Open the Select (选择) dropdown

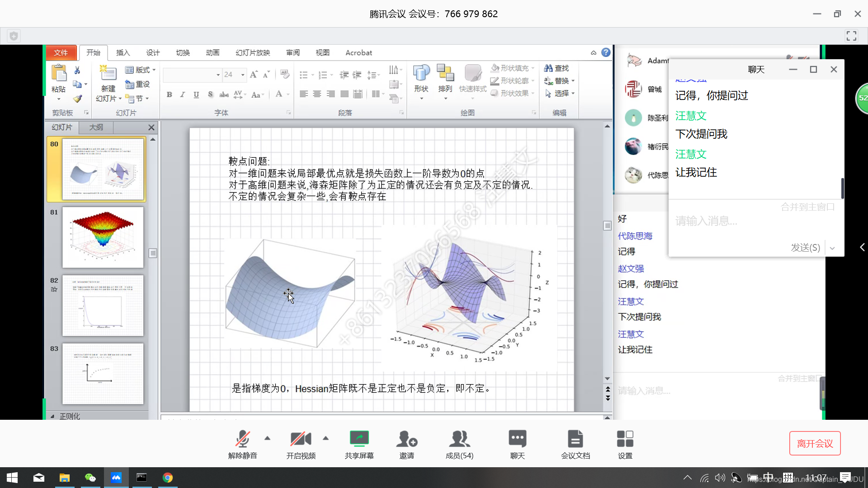point(559,94)
